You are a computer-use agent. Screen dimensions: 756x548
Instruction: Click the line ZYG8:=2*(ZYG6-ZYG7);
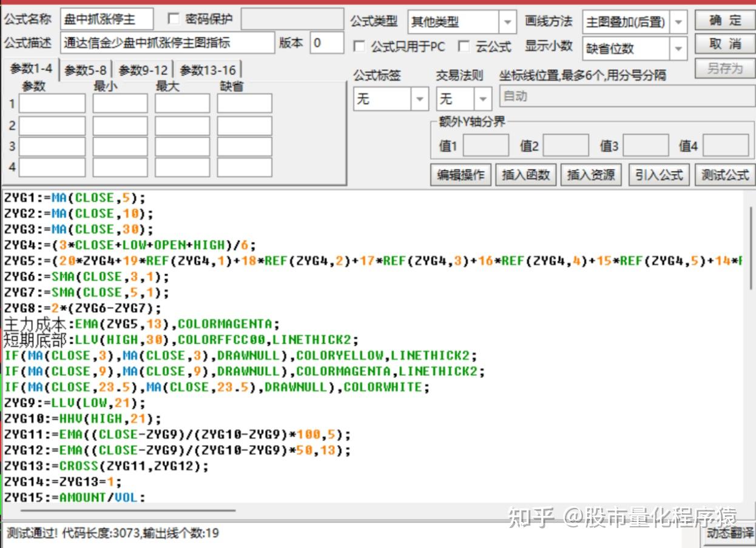[x=83, y=308]
